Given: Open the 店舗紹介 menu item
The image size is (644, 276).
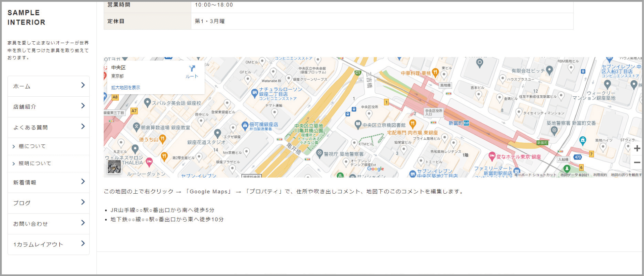Looking at the screenshot, I should (48, 107).
